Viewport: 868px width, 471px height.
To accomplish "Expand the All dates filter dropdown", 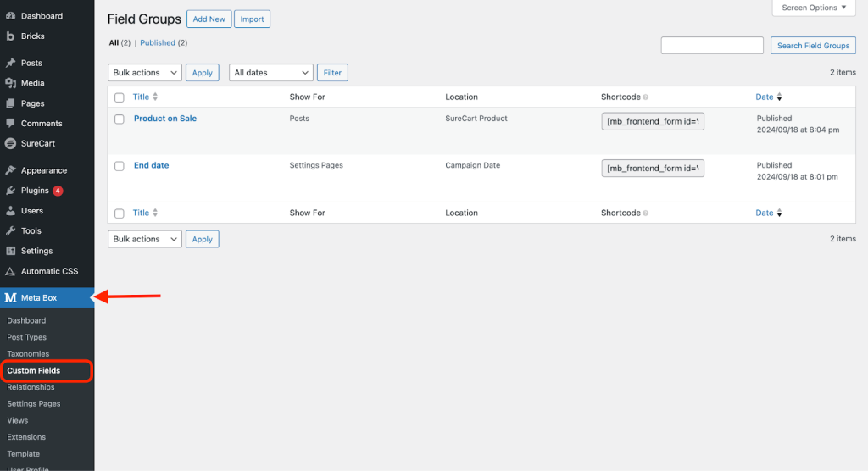I will click(x=270, y=73).
